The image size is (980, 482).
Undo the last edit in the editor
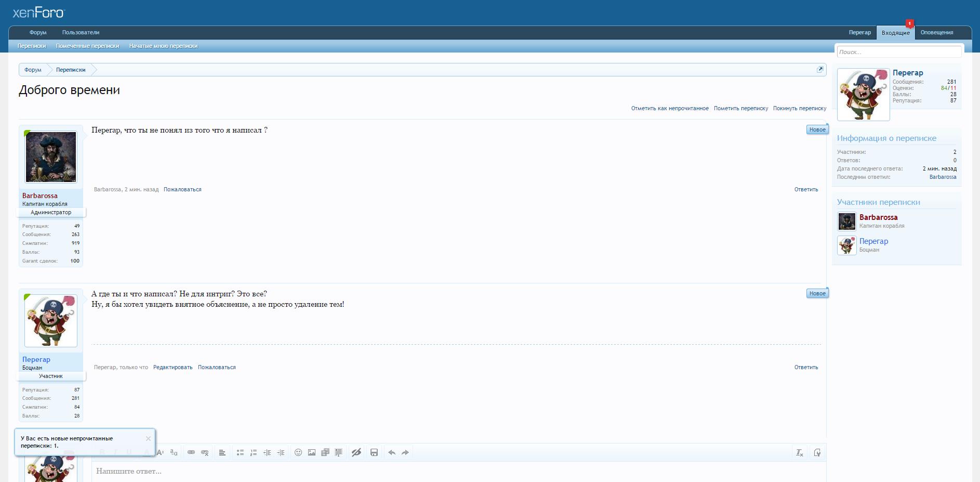click(392, 452)
